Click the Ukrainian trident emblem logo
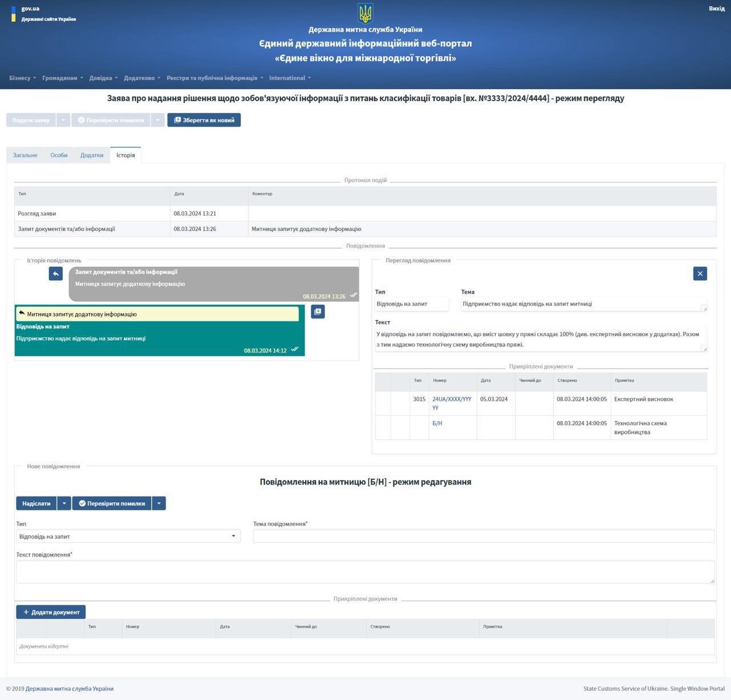731x700 pixels. tap(365, 13)
